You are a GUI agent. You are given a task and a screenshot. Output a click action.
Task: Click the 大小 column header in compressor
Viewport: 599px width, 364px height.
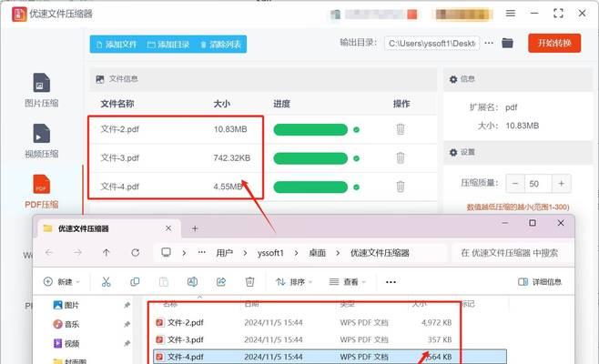click(221, 104)
